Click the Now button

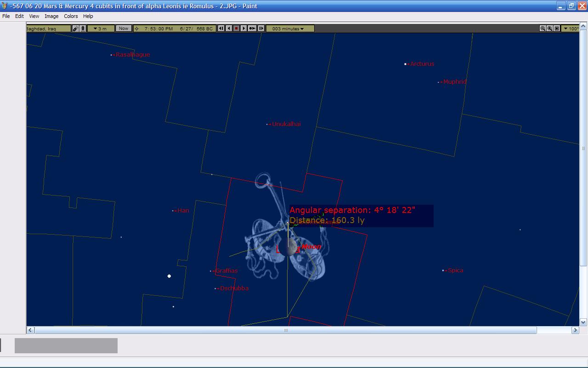123,29
